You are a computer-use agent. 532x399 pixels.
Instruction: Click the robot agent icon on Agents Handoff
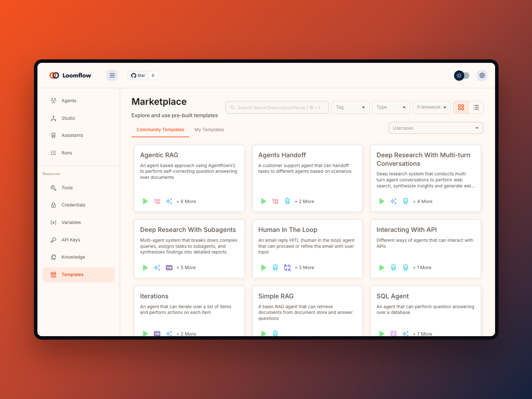point(287,201)
